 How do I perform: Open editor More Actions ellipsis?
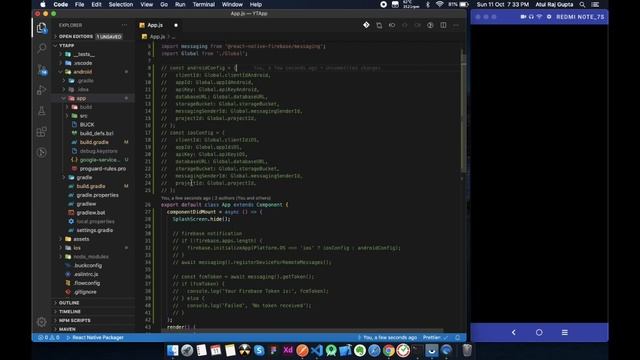point(456,25)
